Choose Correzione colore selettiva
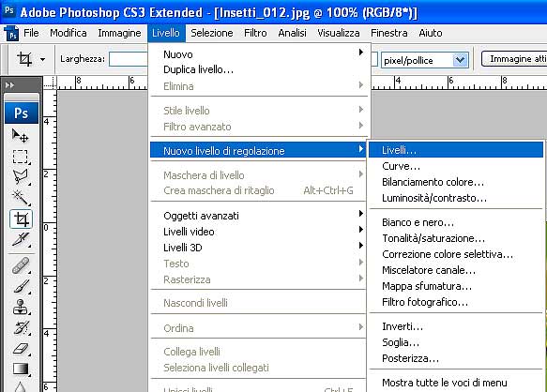Viewport: 547px width, 392px height. (456, 254)
